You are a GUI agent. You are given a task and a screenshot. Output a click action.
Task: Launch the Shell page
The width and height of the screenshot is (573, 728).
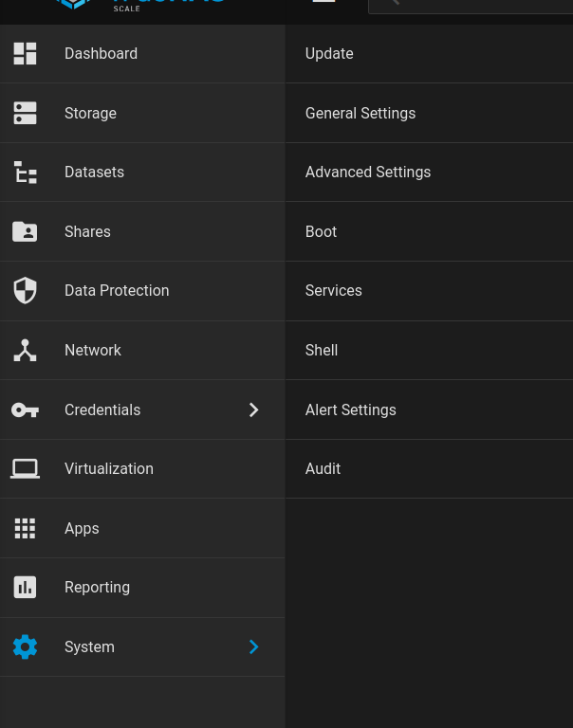click(x=322, y=350)
